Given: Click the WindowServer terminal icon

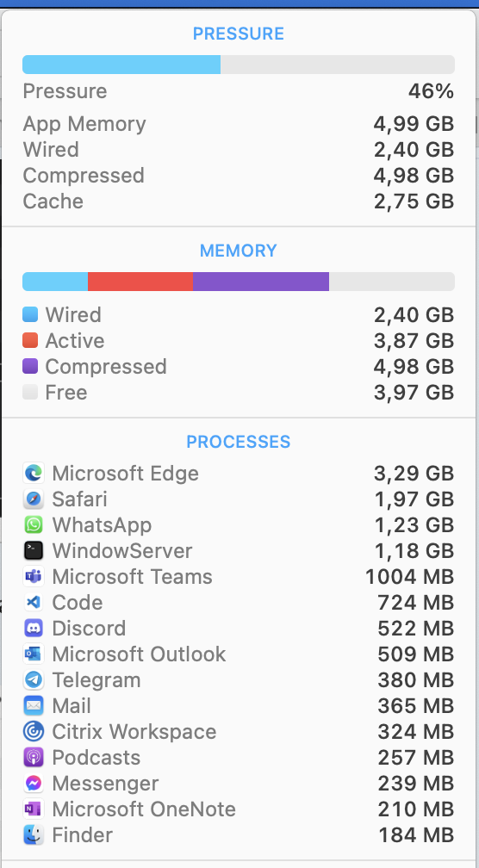Looking at the screenshot, I should click(x=34, y=551).
